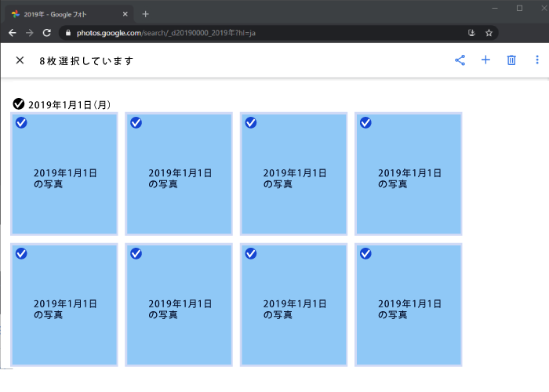The image size is (549, 392).
Task: Toggle the 2019年1月1日(月) date group checkmark
Action: 19,104
